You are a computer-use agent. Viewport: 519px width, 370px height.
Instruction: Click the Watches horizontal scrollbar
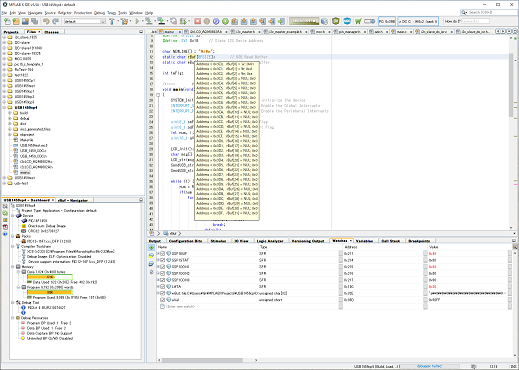tap(202, 360)
